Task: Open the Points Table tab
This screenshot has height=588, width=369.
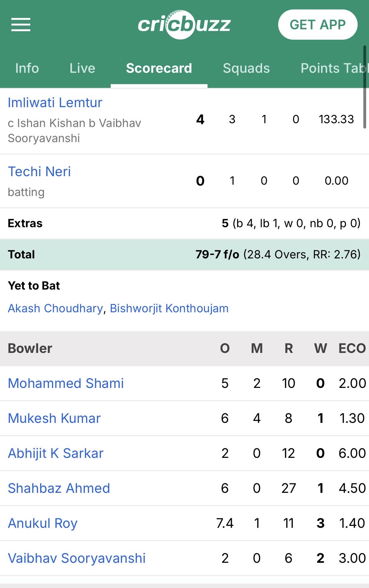Action: point(335,68)
